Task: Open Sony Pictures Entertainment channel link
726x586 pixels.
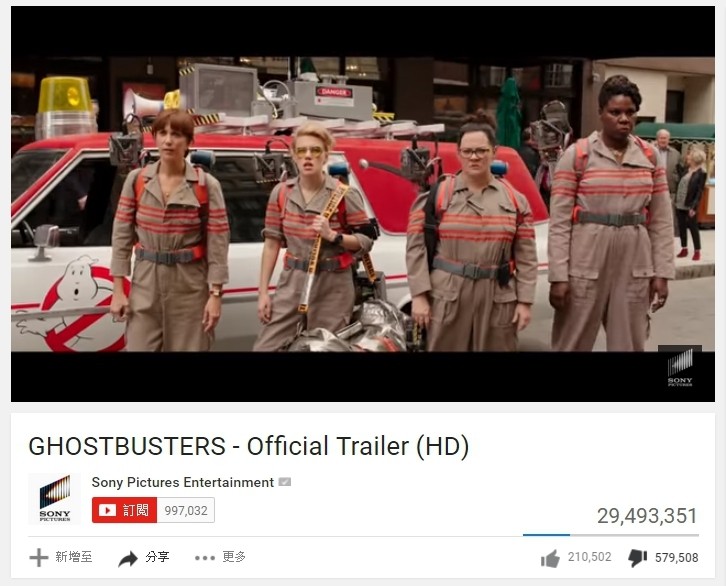Action: [x=182, y=482]
